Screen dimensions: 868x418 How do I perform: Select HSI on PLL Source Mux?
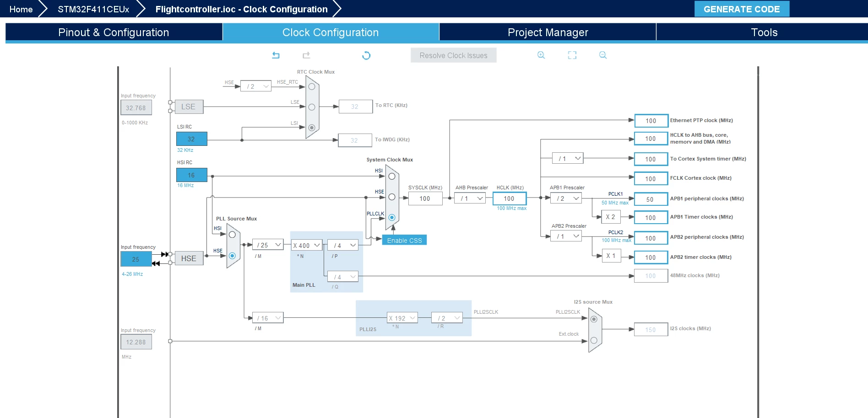tap(232, 235)
